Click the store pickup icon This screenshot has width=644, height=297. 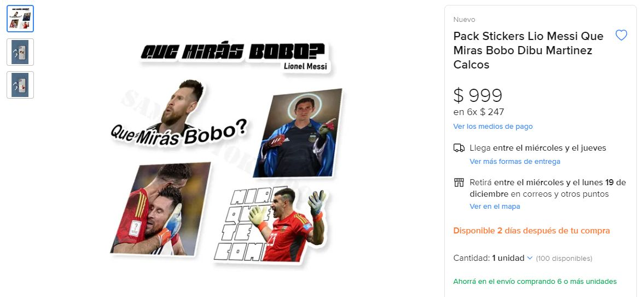click(x=459, y=182)
